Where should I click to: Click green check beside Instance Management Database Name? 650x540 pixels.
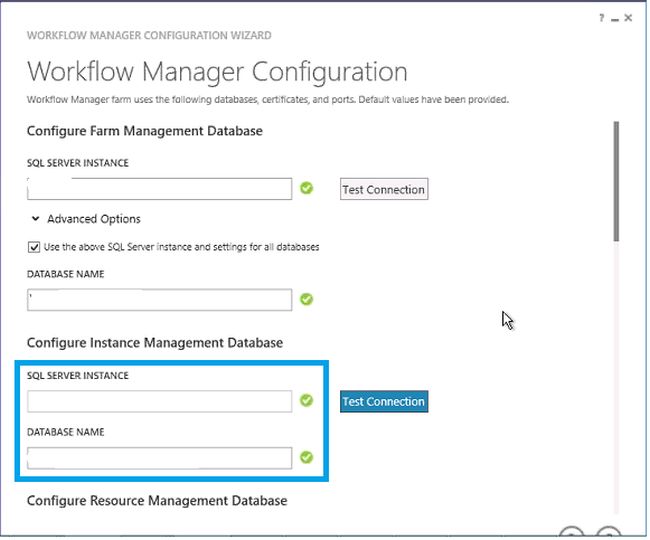pos(307,458)
